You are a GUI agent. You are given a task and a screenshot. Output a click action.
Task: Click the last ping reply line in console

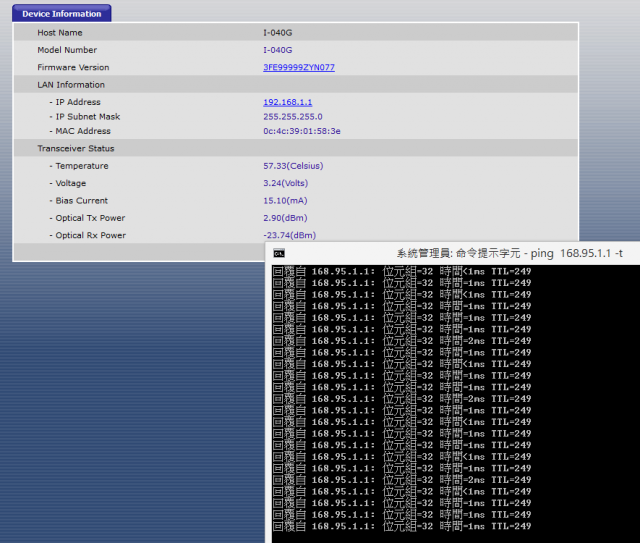(x=402, y=526)
